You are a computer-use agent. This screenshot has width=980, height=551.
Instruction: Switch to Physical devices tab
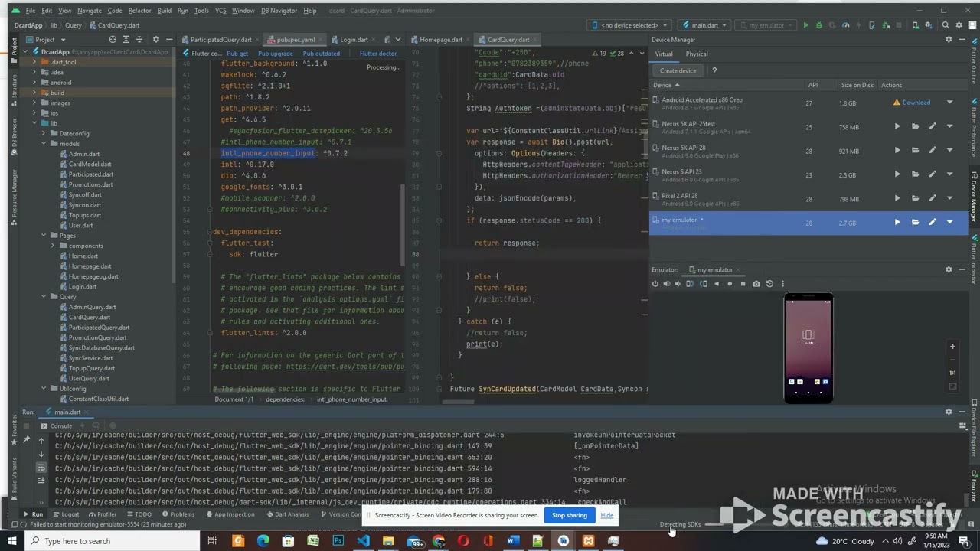[697, 54]
